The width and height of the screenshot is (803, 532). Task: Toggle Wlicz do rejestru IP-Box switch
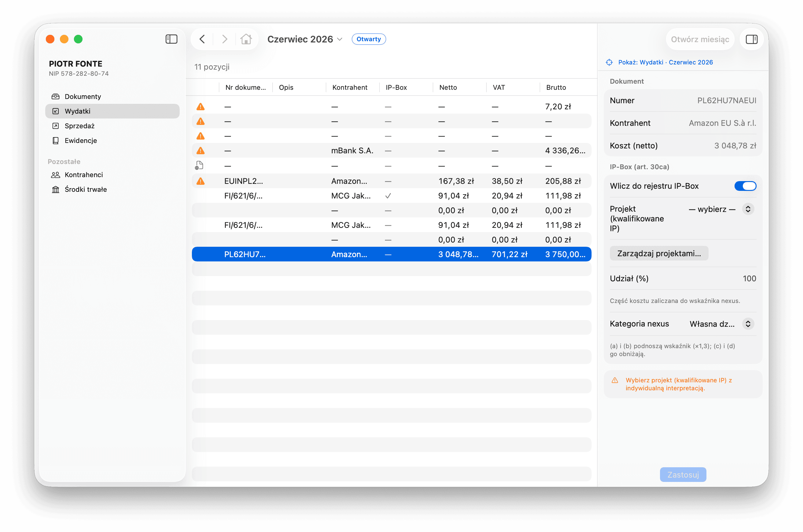[745, 186]
